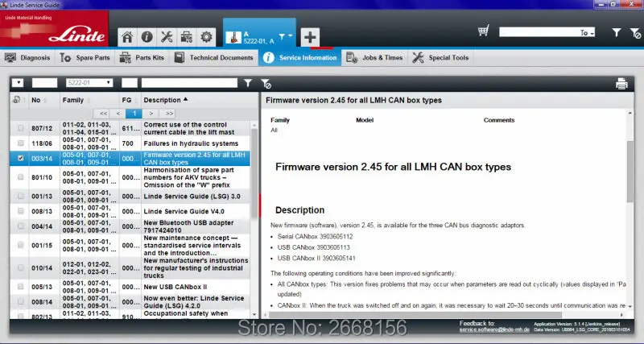Select Service Information tab
644x344 pixels.
299,58
